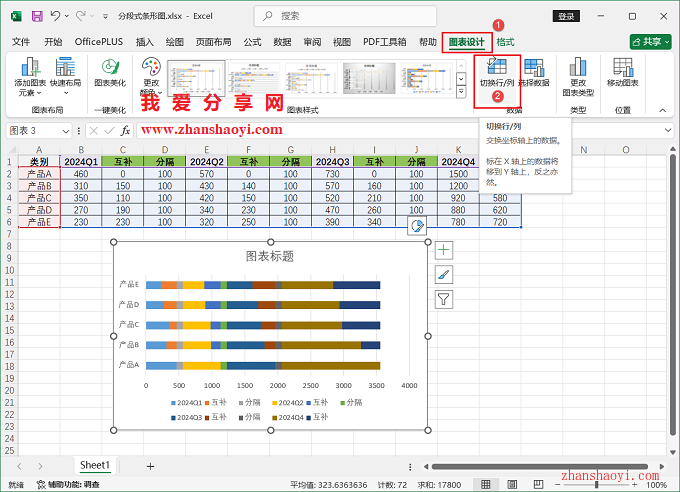Click the Share (共享) button
680x492 pixels.
click(x=650, y=42)
